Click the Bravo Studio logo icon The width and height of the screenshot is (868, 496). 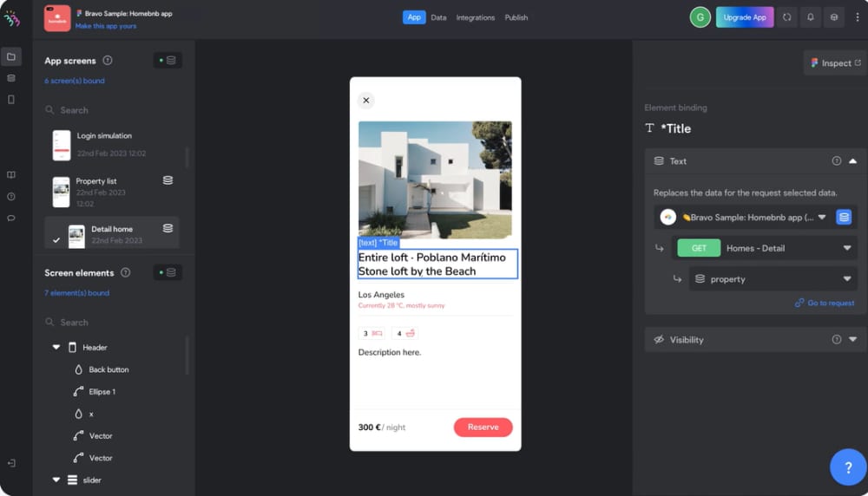(11, 18)
